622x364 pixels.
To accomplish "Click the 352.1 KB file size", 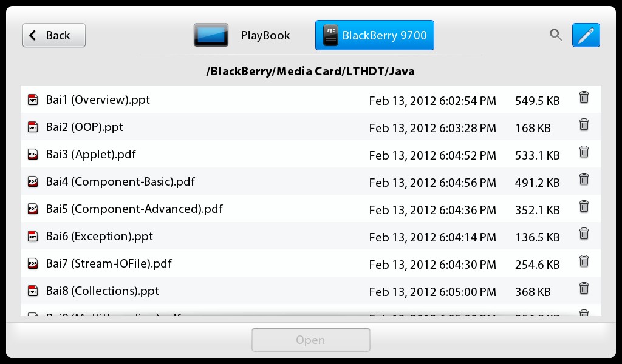I will click(x=537, y=211).
